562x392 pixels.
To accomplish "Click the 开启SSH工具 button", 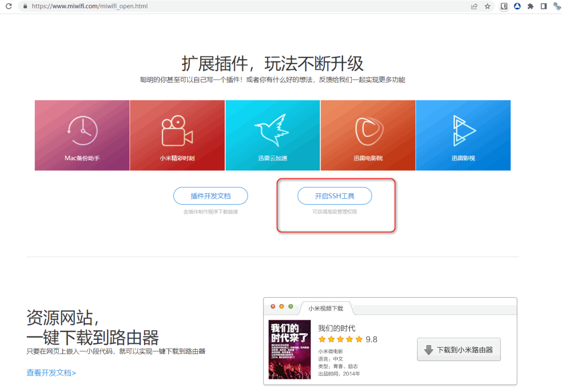I will (x=335, y=196).
